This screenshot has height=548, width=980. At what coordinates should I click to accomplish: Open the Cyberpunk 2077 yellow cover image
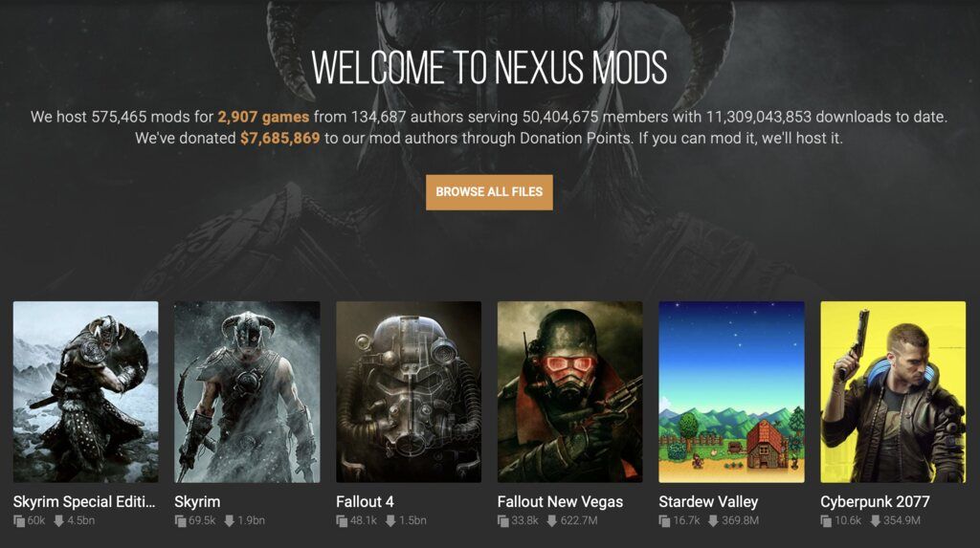[893, 392]
